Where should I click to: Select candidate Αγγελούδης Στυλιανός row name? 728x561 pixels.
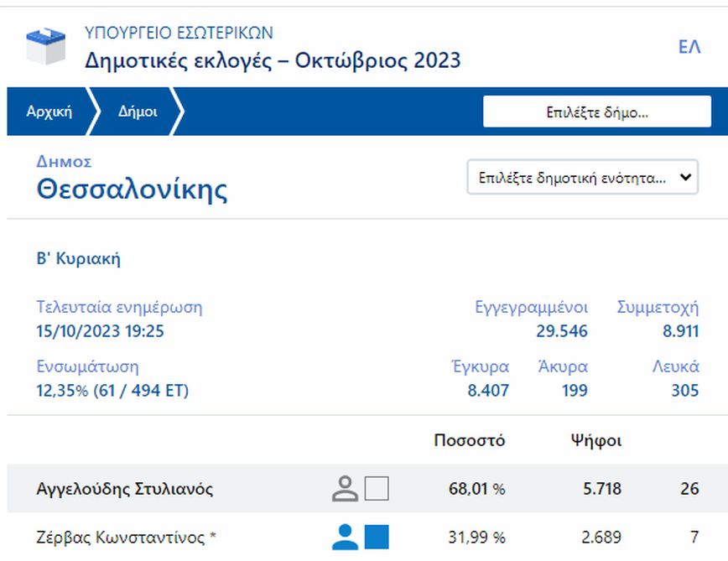click(125, 489)
